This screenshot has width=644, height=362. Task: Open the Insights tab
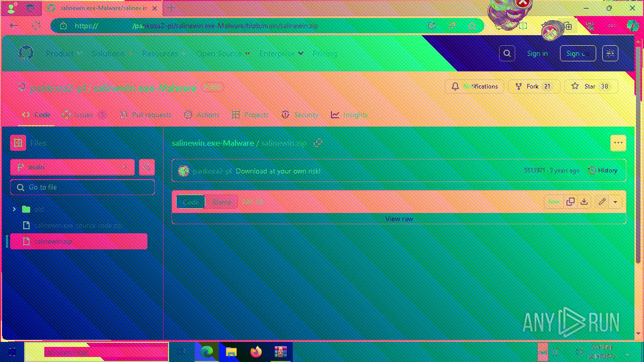point(349,115)
